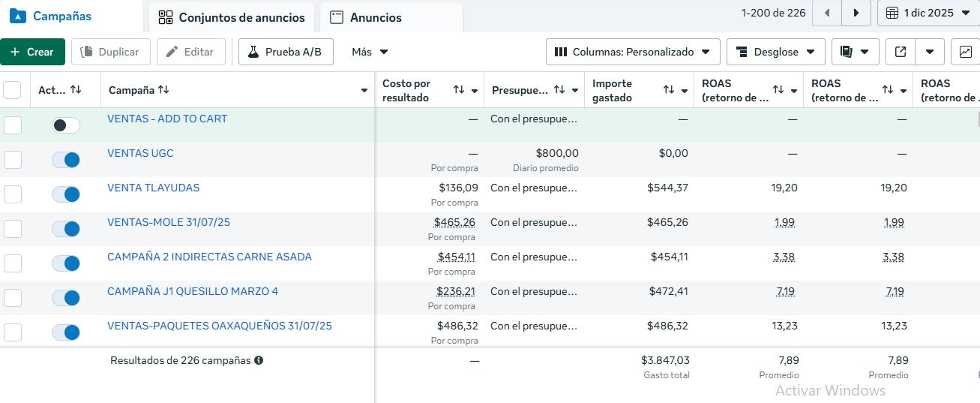The height and width of the screenshot is (403, 980).
Task: Expand Columnas: Personalizado dropdown
Action: pos(633,52)
